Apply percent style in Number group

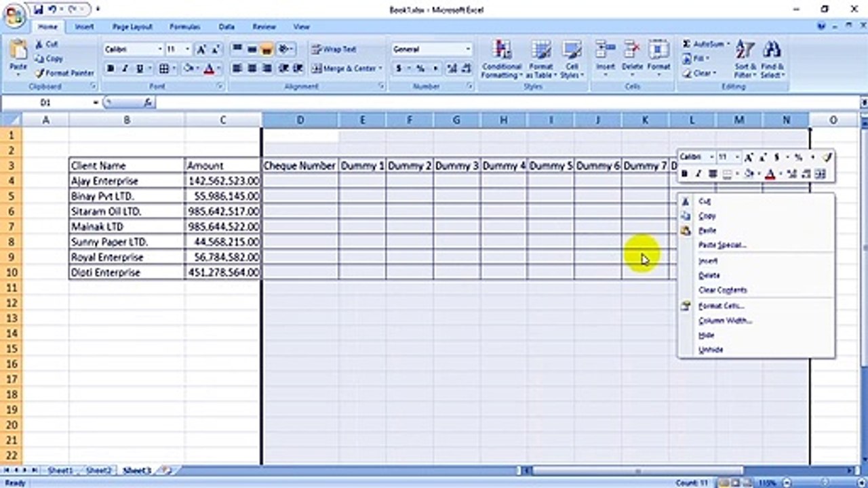(420, 68)
